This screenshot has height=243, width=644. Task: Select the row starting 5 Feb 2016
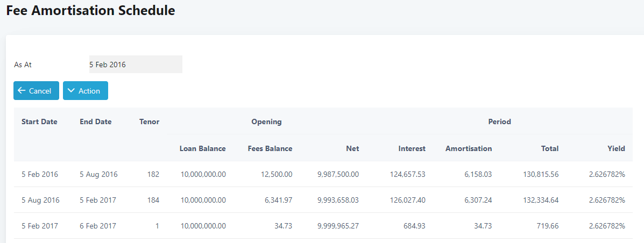(x=323, y=174)
